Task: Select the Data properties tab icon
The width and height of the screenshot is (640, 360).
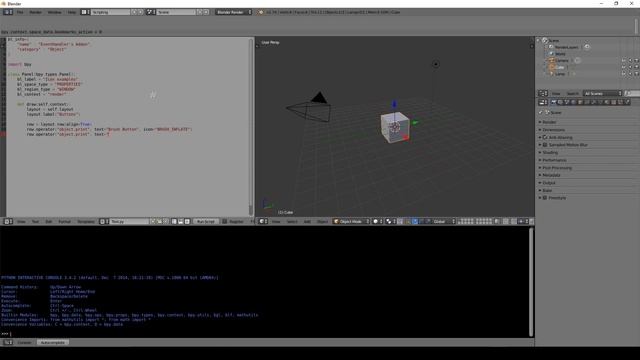Action: coord(600,102)
